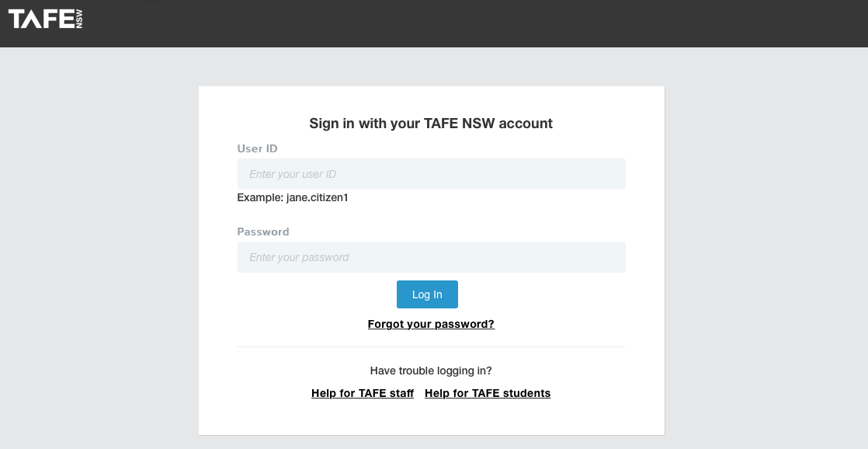Click the jane.citizen1 example text
The image size is (868, 449).
point(317,197)
